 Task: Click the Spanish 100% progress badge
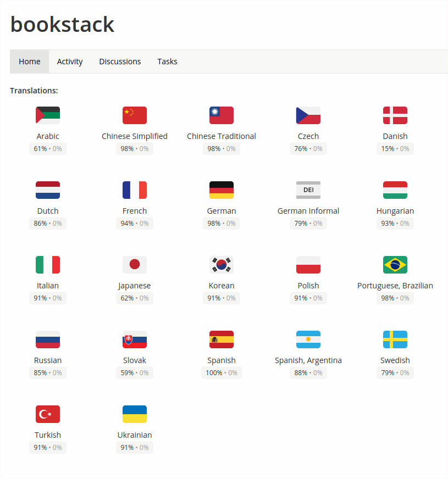click(221, 372)
